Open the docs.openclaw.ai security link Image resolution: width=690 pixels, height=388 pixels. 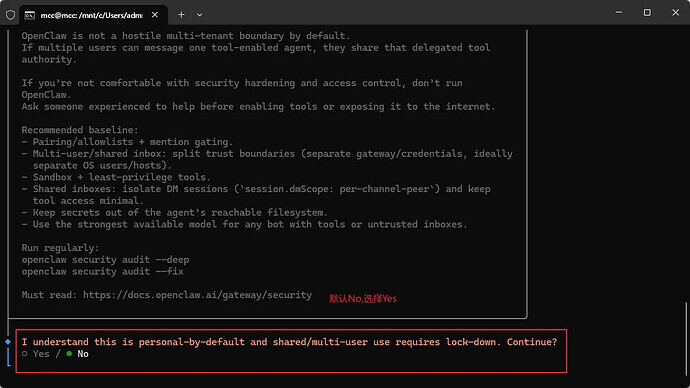[197, 295]
